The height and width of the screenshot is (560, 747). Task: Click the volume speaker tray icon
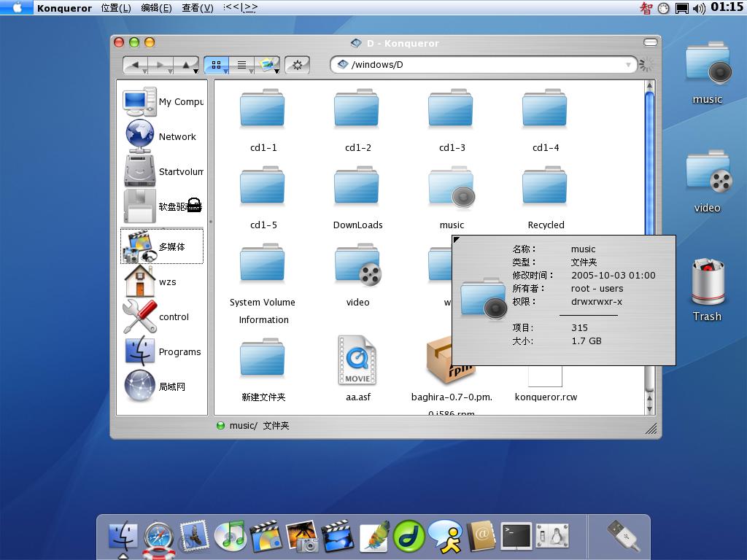click(698, 8)
